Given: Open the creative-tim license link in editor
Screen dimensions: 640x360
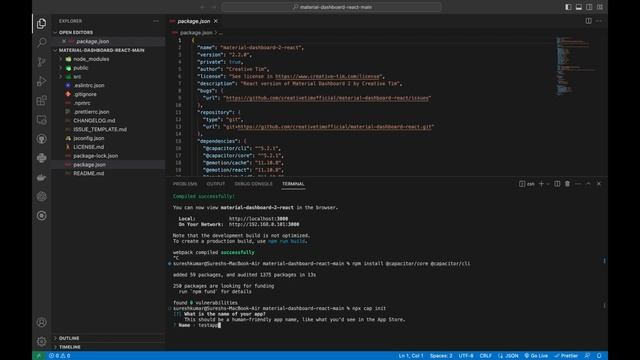Looking at the screenshot, I should [328, 76].
